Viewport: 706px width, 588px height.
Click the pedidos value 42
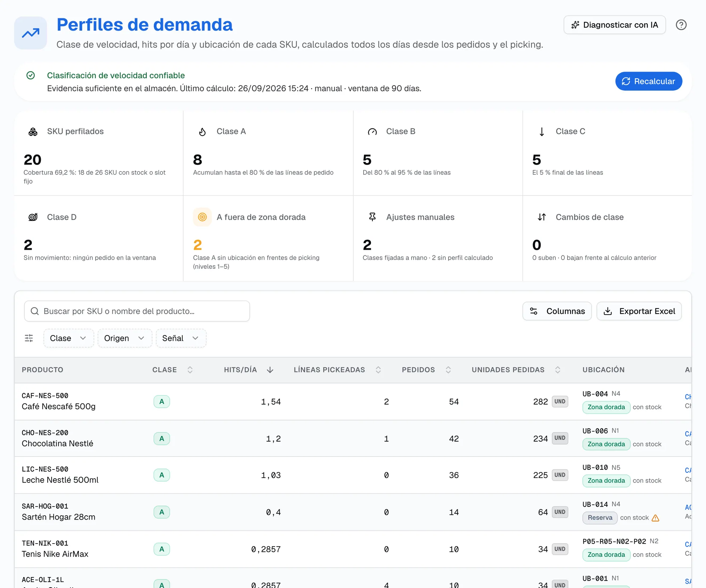pyautogui.click(x=454, y=439)
